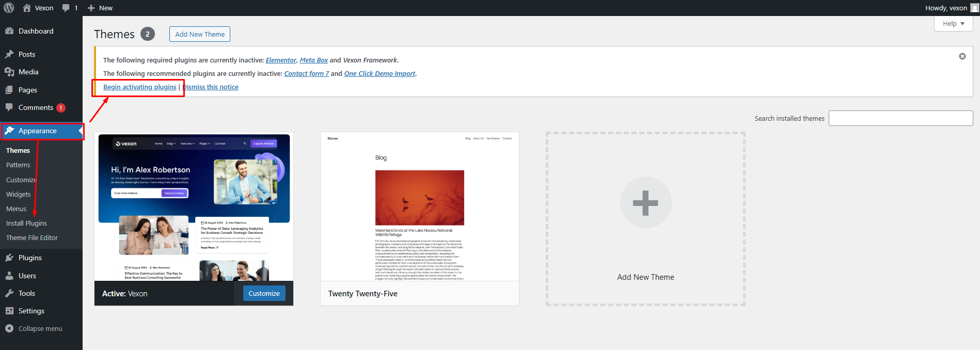Open Theme File Editor submenu item
980x350 pixels.
click(x=32, y=237)
